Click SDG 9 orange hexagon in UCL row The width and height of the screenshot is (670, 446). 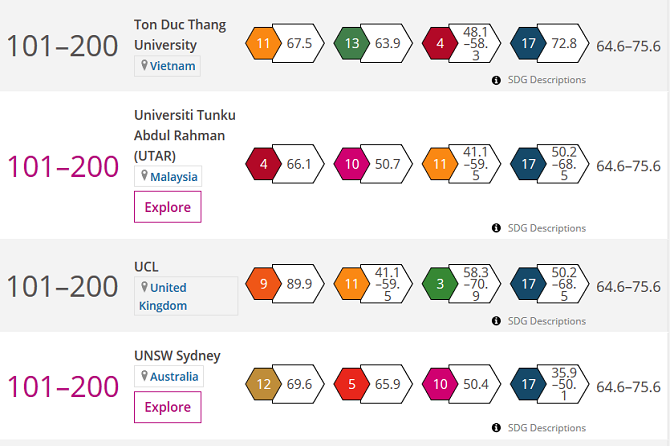263,284
